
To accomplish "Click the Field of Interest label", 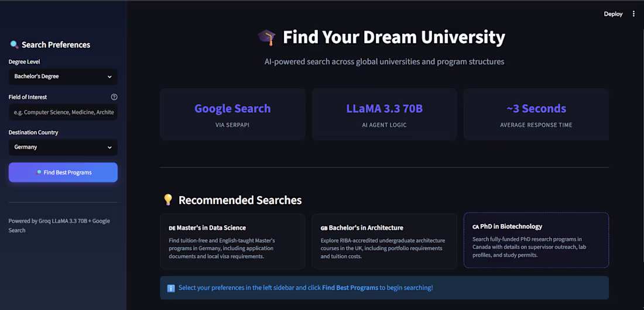I will (x=28, y=97).
